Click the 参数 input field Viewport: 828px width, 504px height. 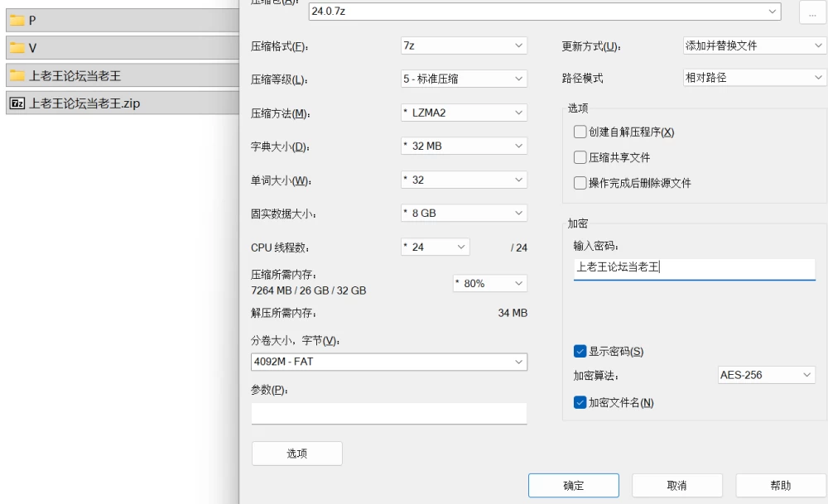(389, 413)
